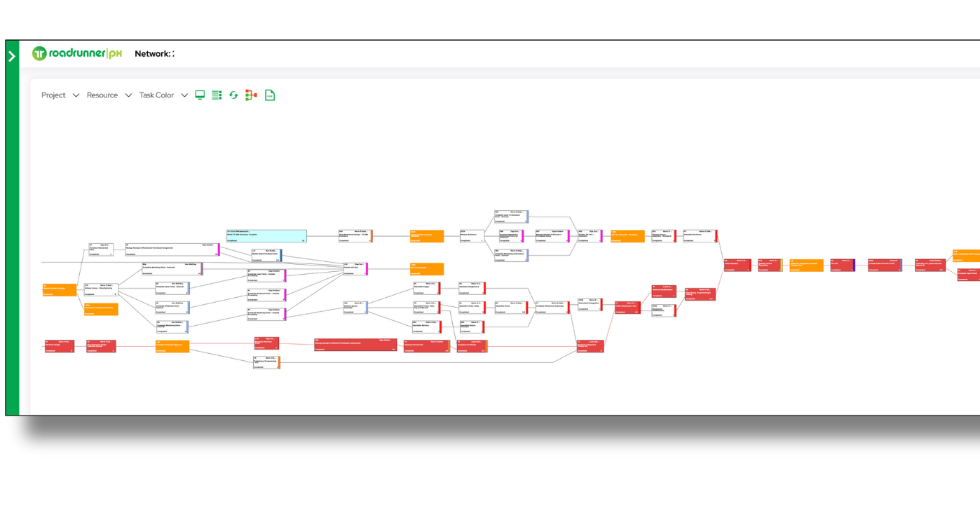Select Complete Weldment Parts - Internal node
Screen dimensions: 980x515
tap(172, 308)
